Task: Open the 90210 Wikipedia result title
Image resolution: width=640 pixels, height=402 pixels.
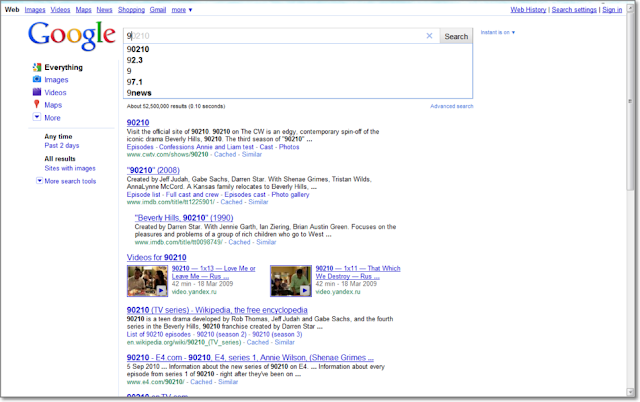Action: 217,310
